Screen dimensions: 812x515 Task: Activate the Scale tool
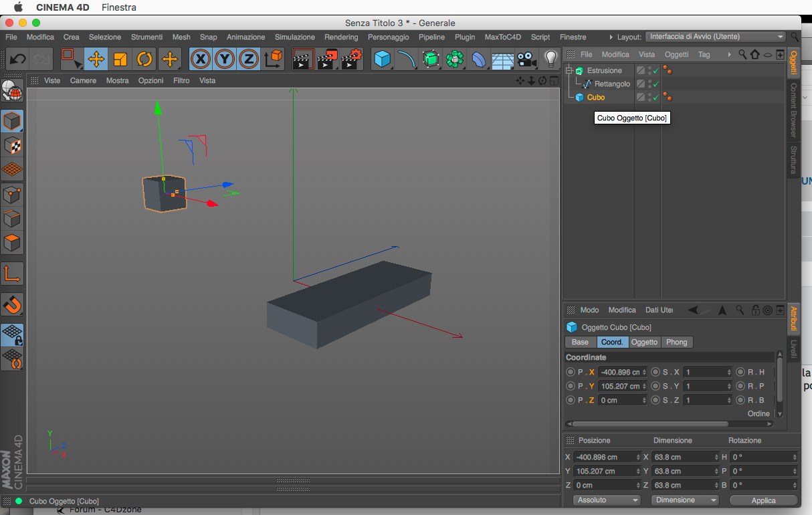(120, 59)
